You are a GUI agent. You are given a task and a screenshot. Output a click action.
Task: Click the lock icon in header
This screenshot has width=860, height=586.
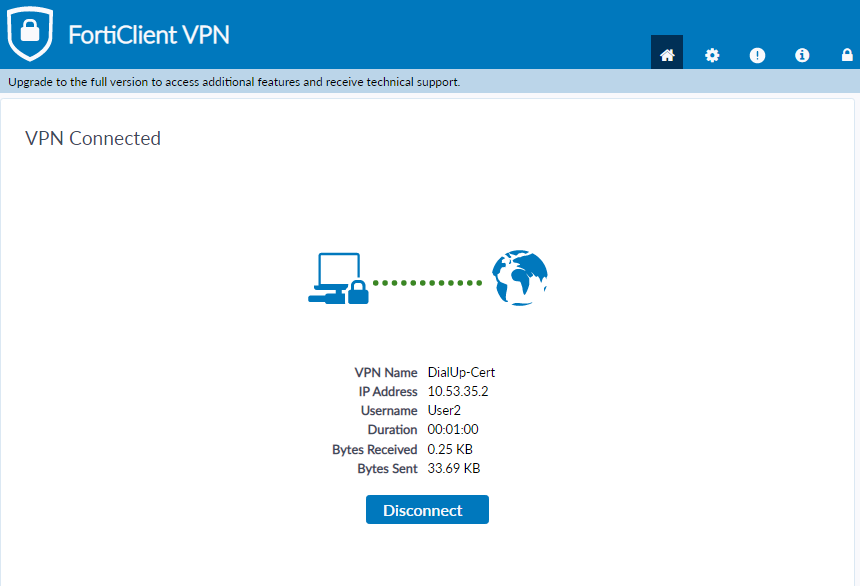tap(847, 55)
